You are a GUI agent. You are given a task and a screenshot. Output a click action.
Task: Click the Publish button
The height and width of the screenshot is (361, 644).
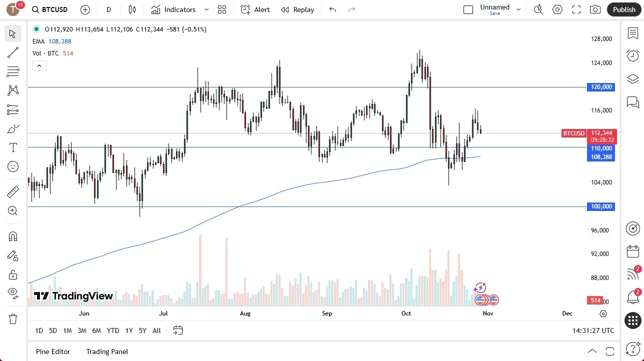coord(623,9)
